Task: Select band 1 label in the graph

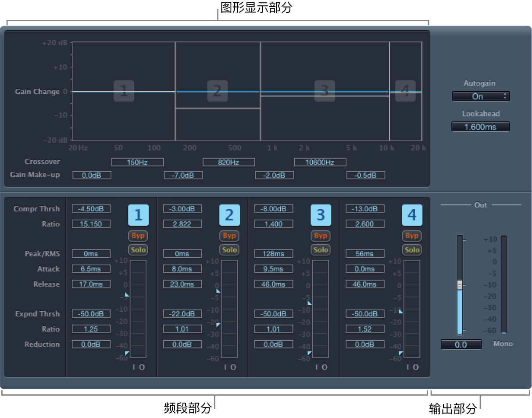Action: tap(124, 91)
